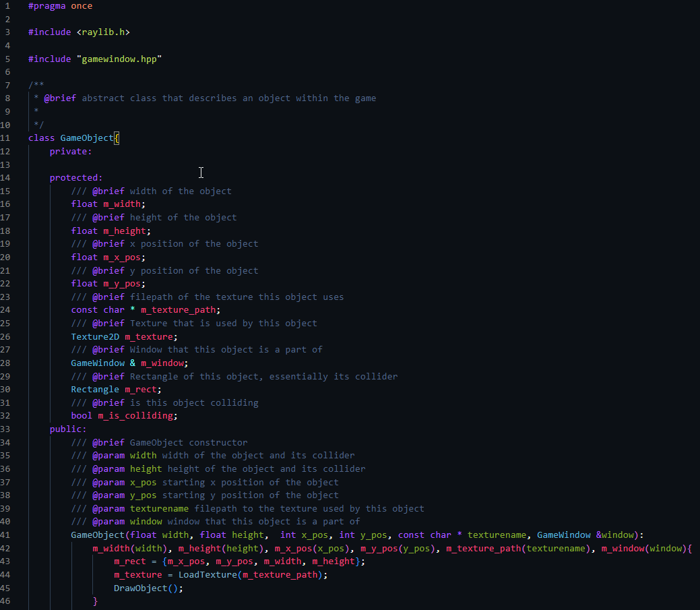The height and width of the screenshot is (610, 700).
Task: Click m_rect in the line 43 assignment
Action: [129, 561]
